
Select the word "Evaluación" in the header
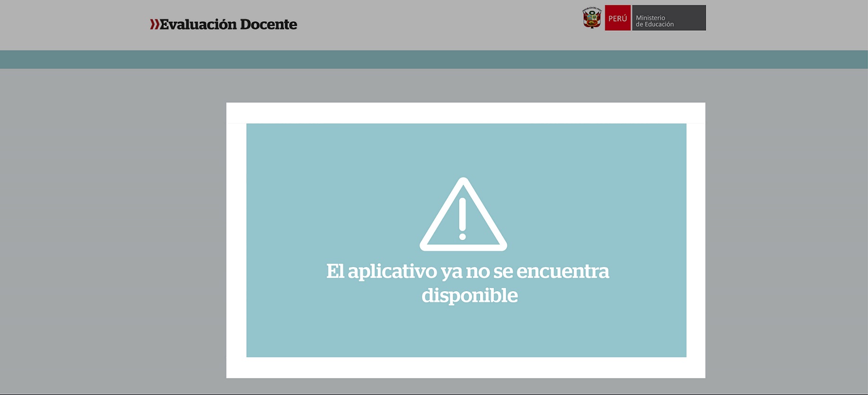tap(198, 24)
